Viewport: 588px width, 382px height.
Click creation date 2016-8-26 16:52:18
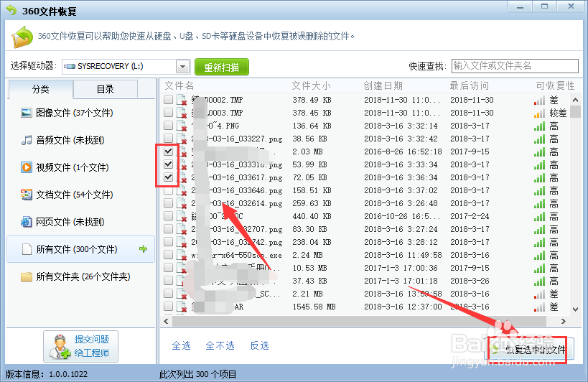(x=403, y=152)
